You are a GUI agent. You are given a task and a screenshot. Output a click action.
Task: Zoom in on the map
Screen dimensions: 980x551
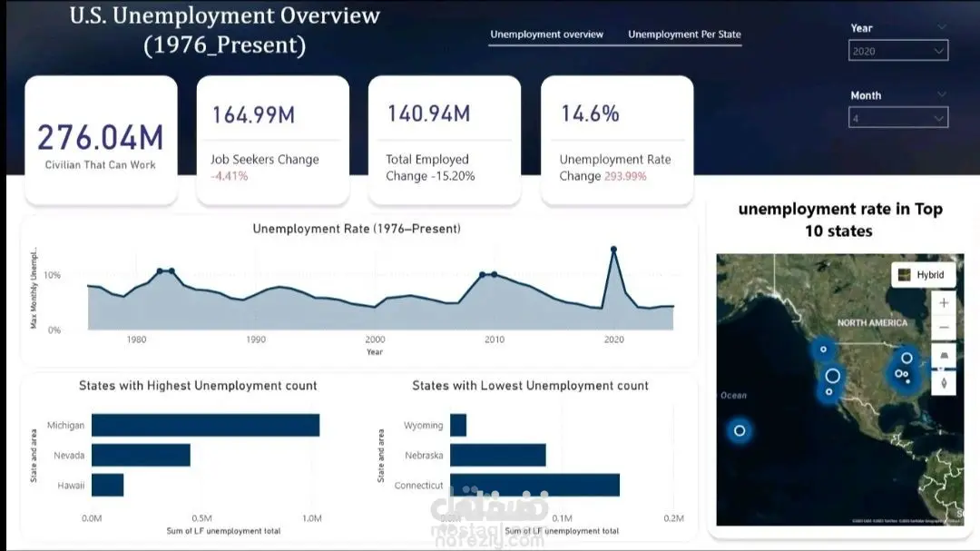(x=944, y=302)
